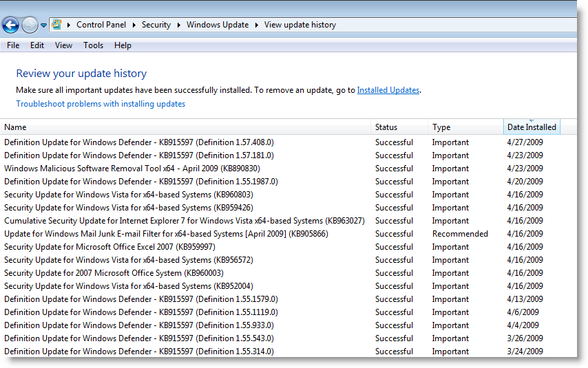This screenshot has width=588, height=368.
Task: Open the View menu
Action: tap(63, 45)
